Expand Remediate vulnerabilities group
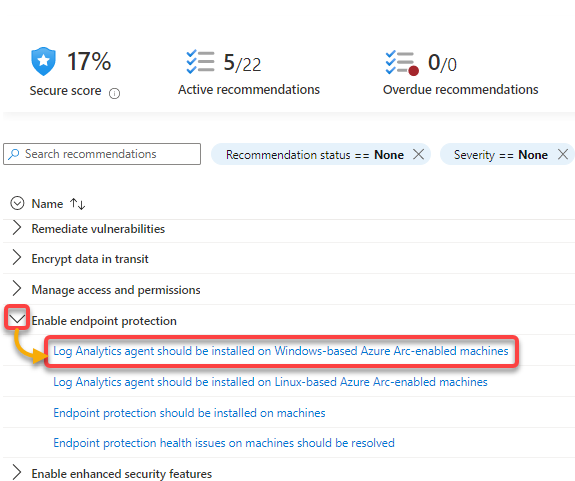This screenshot has width=575, height=481. coord(17,228)
